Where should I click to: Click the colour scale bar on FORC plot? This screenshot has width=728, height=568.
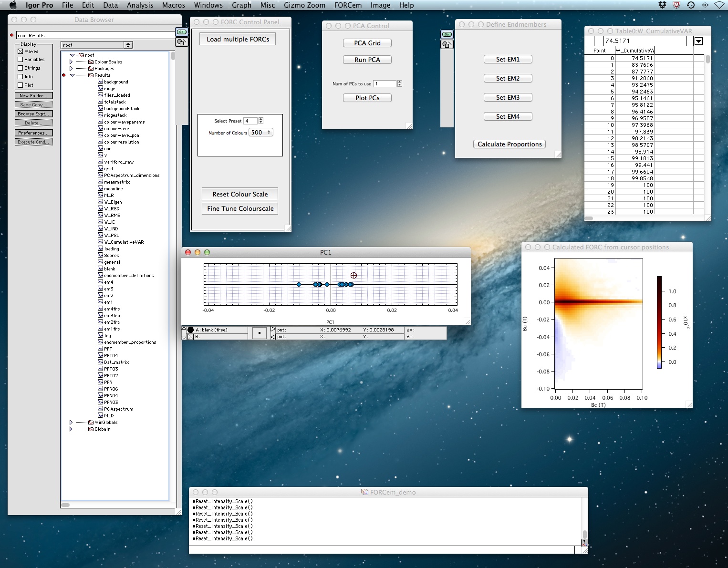pos(659,322)
